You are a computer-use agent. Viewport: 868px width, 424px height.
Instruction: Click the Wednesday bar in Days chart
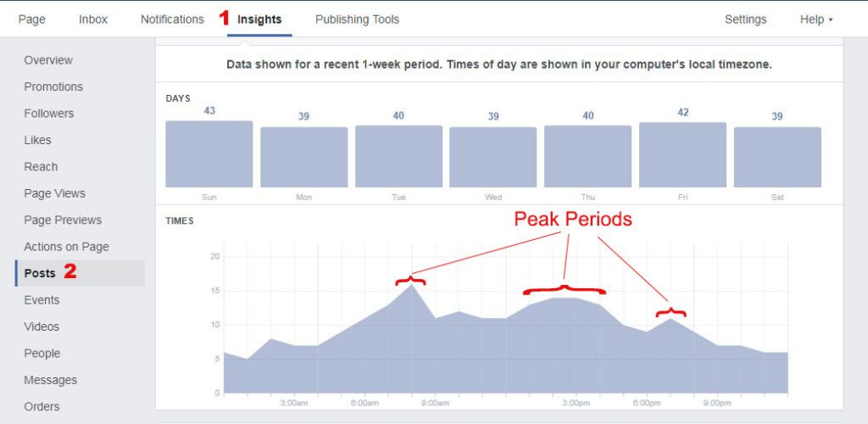(x=492, y=157)
